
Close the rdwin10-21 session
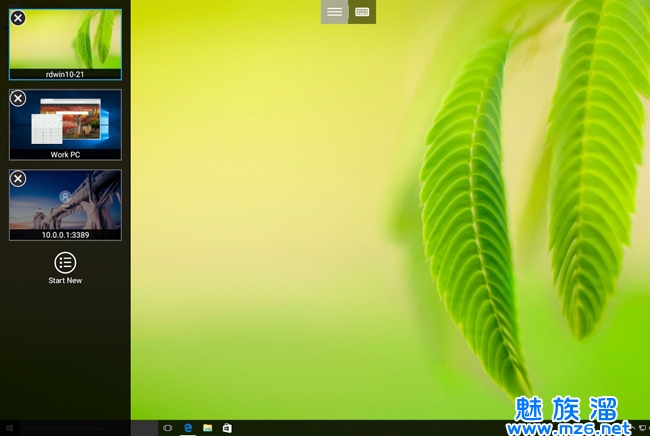18,18
